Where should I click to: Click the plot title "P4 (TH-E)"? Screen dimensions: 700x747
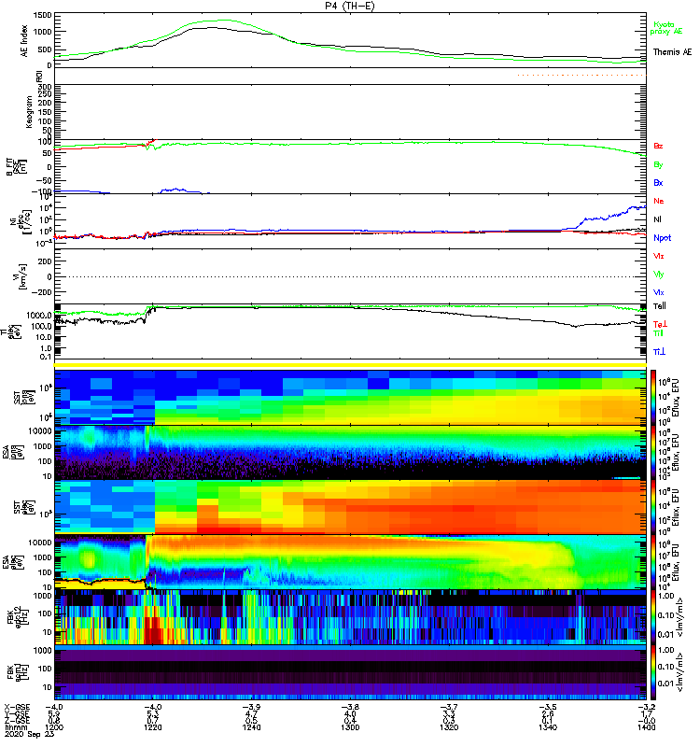click(350, 6)
